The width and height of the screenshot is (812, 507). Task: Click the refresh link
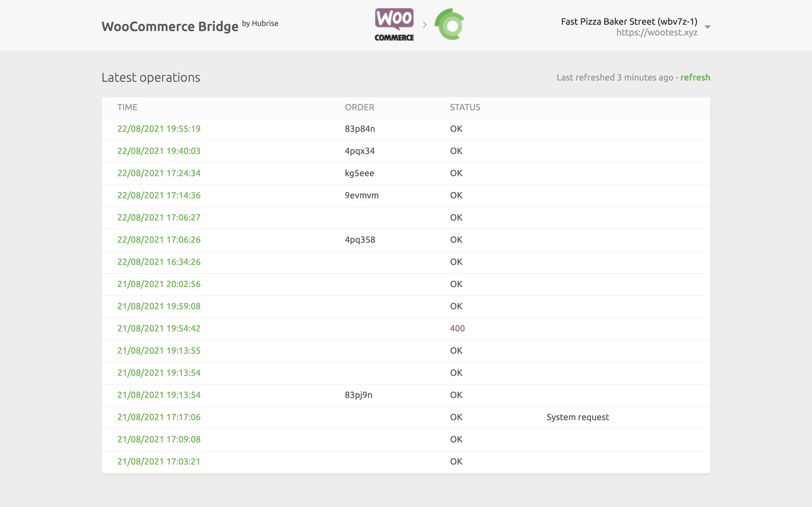click(695, 77)
